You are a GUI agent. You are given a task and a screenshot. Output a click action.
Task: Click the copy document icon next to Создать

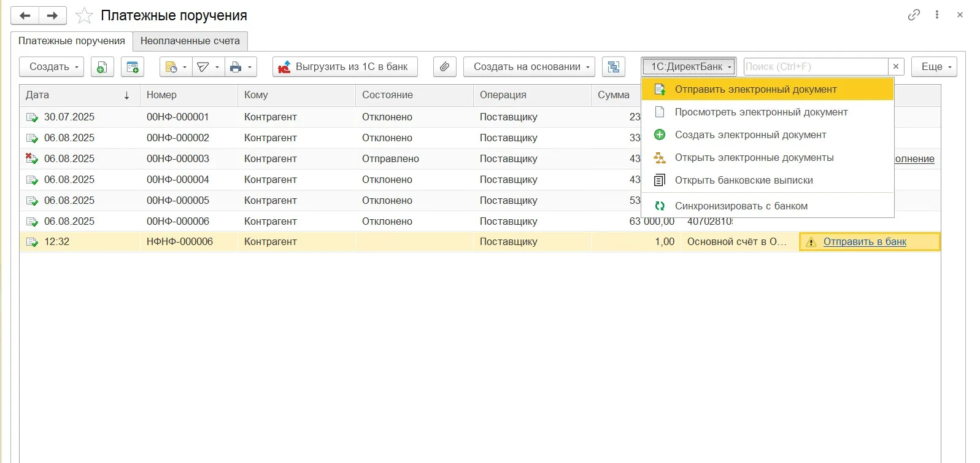[x=102, y=67]
